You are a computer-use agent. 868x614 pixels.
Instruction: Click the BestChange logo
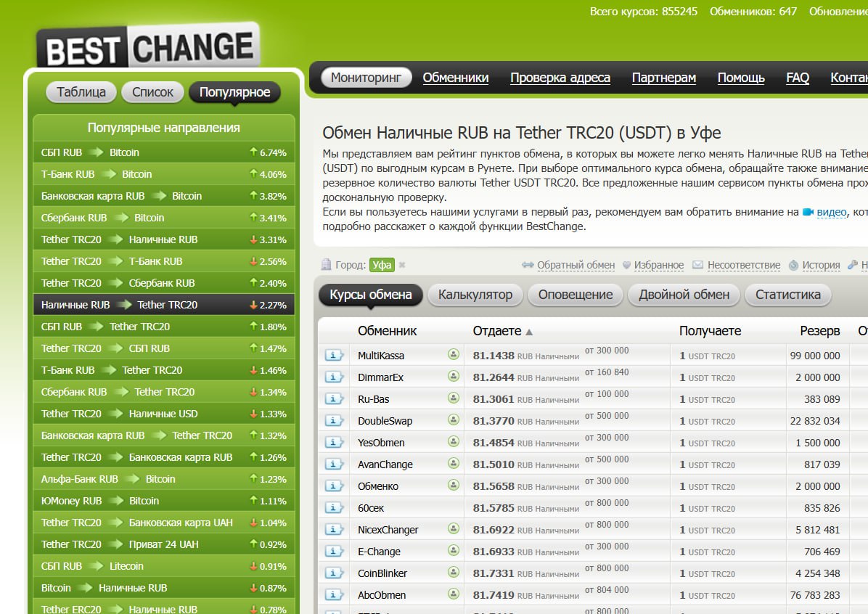tap(148, 46)
